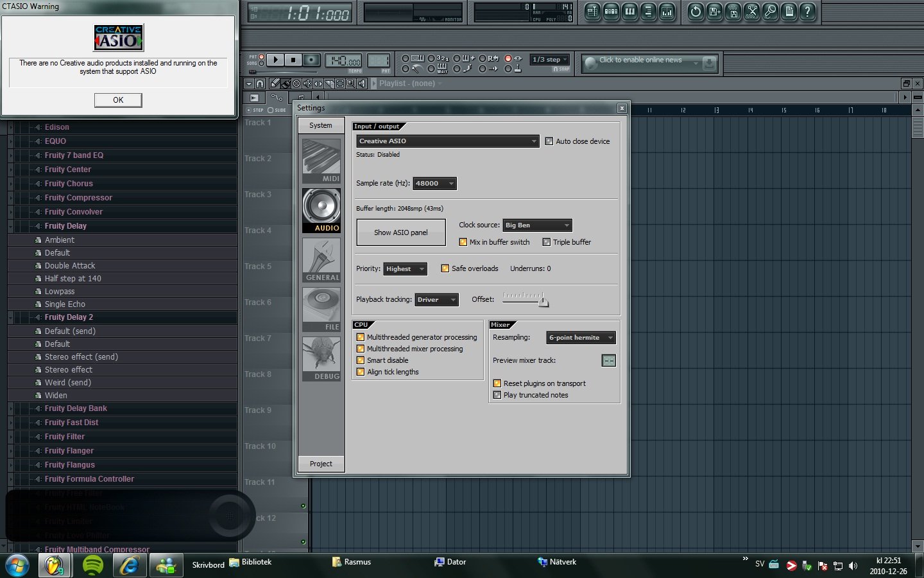924x578 pixels.
Task: Toggle Smart disable checkbox
Action: point(361,360)
